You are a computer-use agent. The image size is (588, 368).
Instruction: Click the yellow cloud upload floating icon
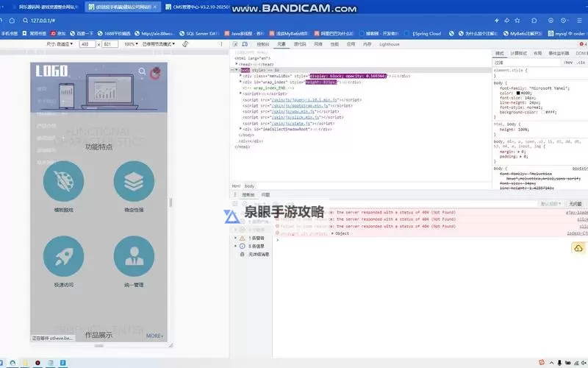tap(578, 248)
